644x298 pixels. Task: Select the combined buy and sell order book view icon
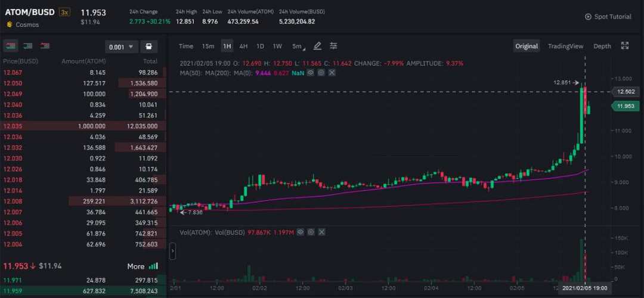[11, 46]
